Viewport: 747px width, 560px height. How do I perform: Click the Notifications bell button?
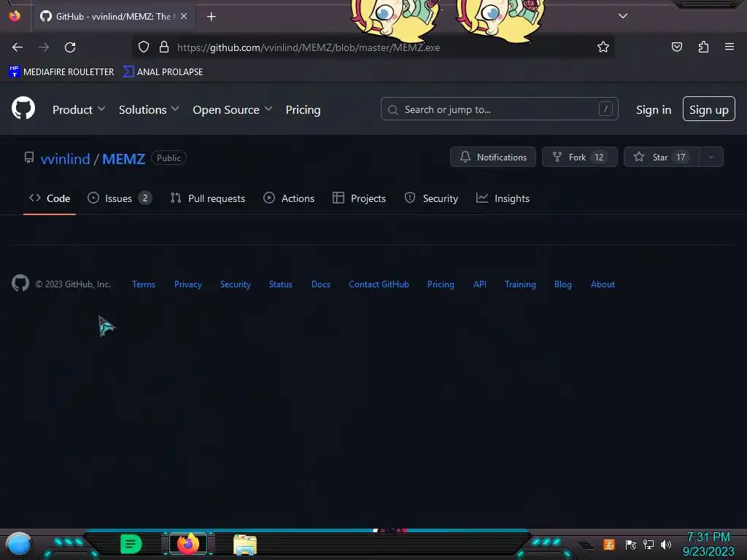click(x=493, y=157)
